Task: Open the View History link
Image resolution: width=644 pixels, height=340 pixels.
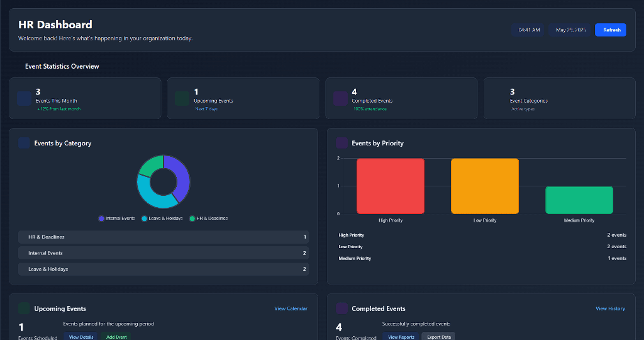Action: coord(610,309)
